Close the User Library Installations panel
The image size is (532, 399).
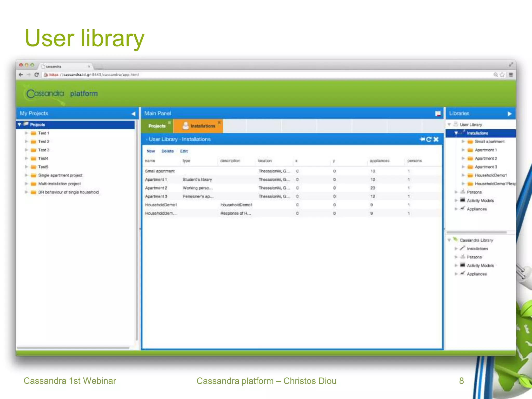tap(436, 139)
